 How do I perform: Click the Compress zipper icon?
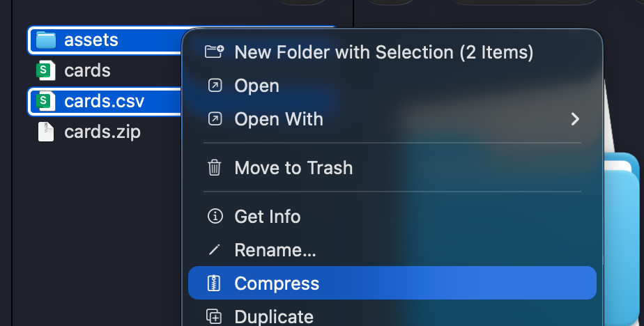point(214,284)
